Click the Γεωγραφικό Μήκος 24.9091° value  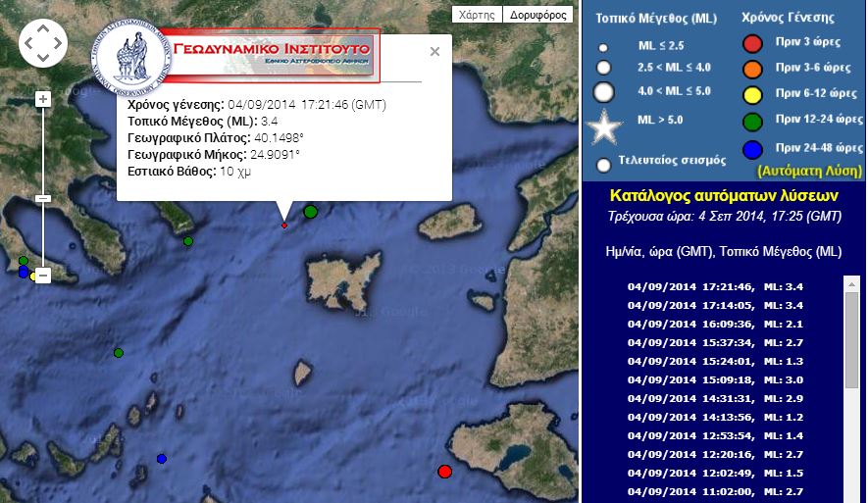pyautogui.click(x=275, y=154)
